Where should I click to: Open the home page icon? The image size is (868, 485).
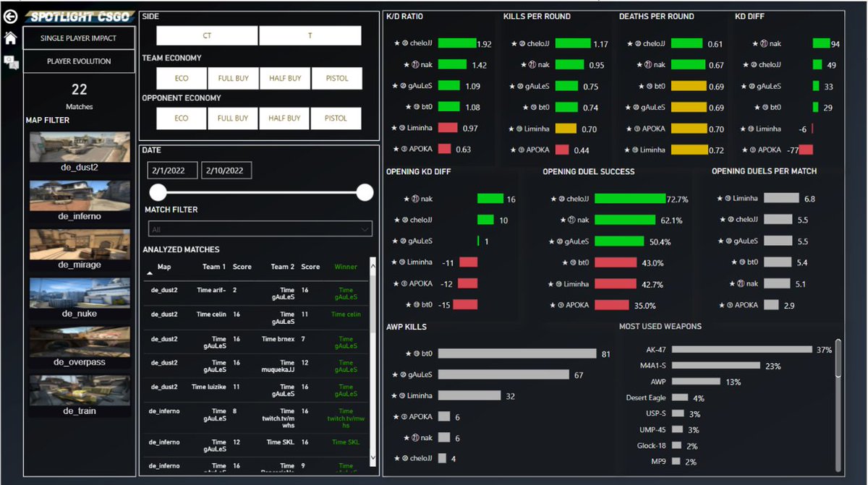tap(11, 38)
